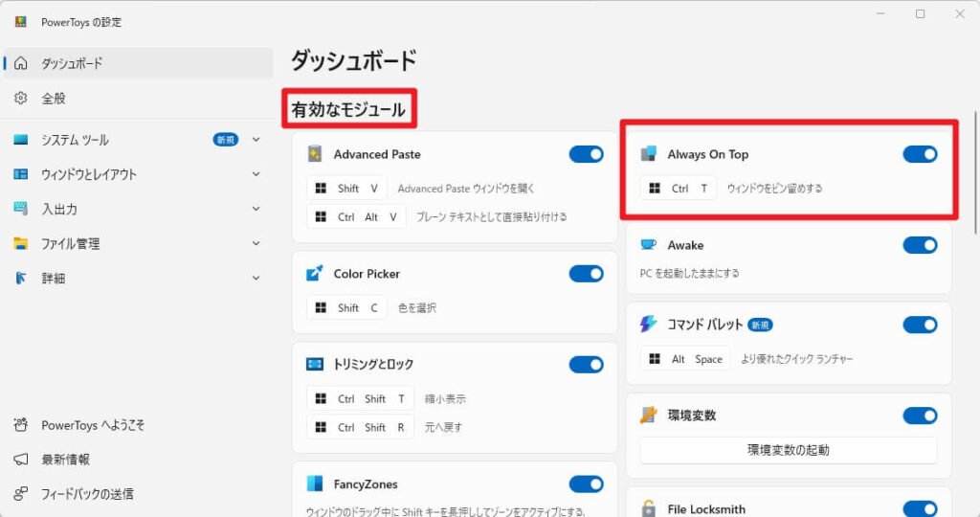Click the Win Shift C shortcut box
The height and width of the screenshot is (517, 980).
click(x=346, y=307)
